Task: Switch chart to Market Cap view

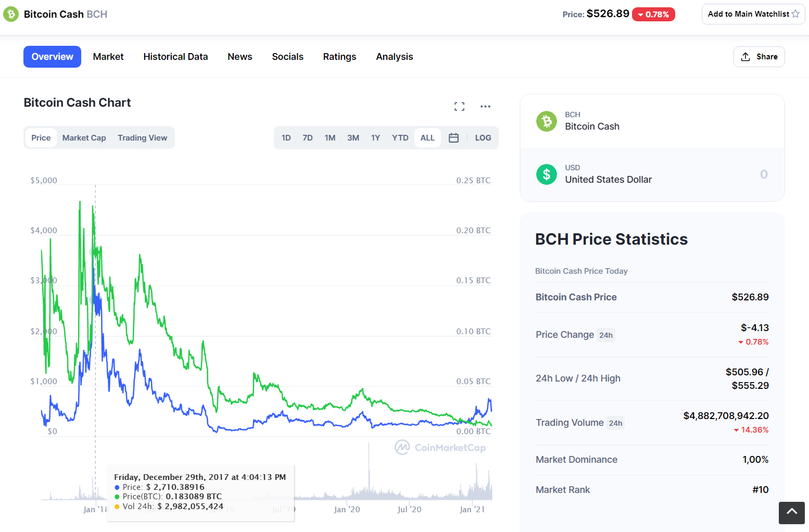Action: click(x=84, y=138)
